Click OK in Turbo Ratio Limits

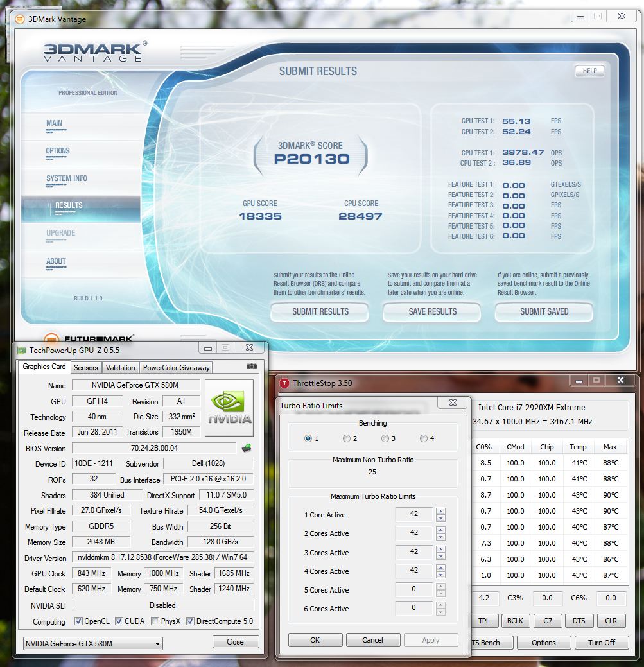(x=315, y=640)
